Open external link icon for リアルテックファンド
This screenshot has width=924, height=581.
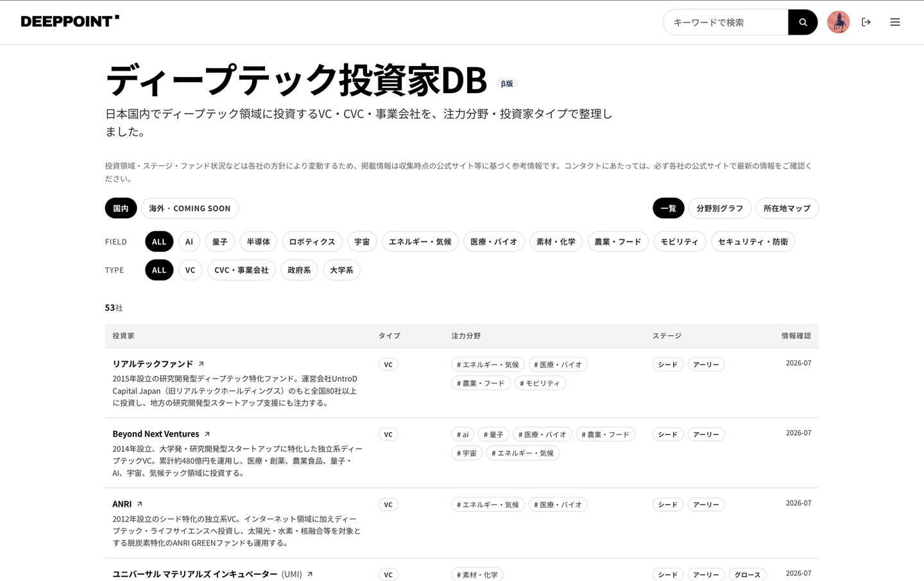pyautogui.click(x=201, y=364)
